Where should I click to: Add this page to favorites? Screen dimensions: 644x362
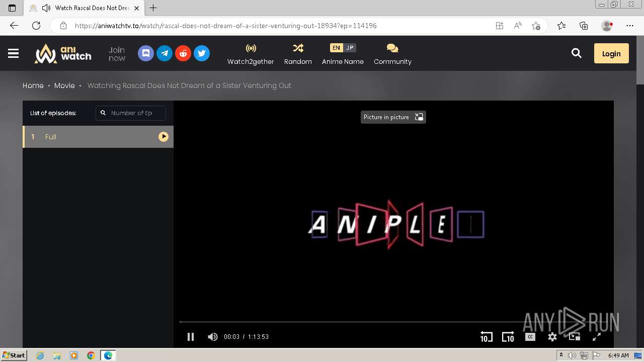point(536,26)
